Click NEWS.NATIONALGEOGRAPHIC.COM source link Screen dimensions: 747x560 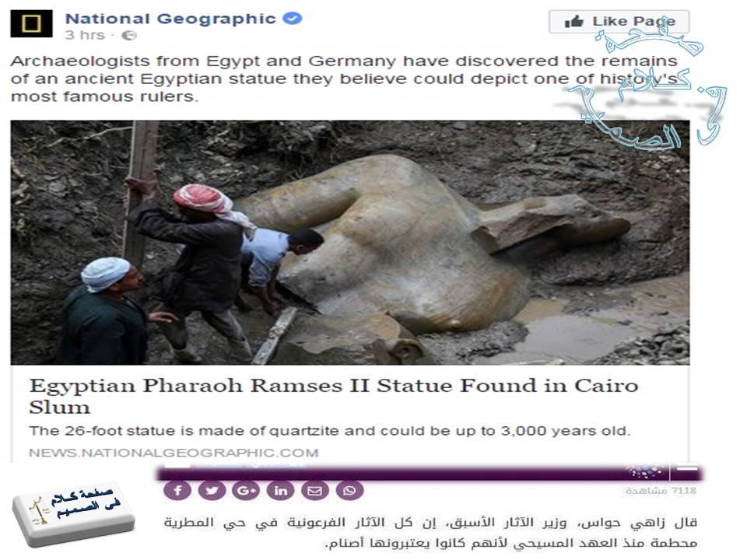174,453
